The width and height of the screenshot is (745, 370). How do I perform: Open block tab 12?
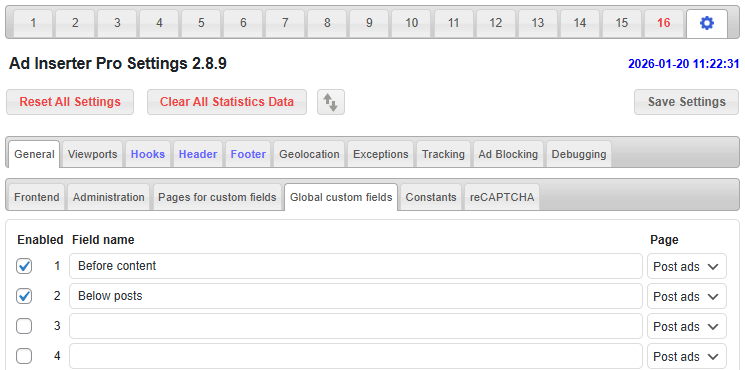(496, 23)
